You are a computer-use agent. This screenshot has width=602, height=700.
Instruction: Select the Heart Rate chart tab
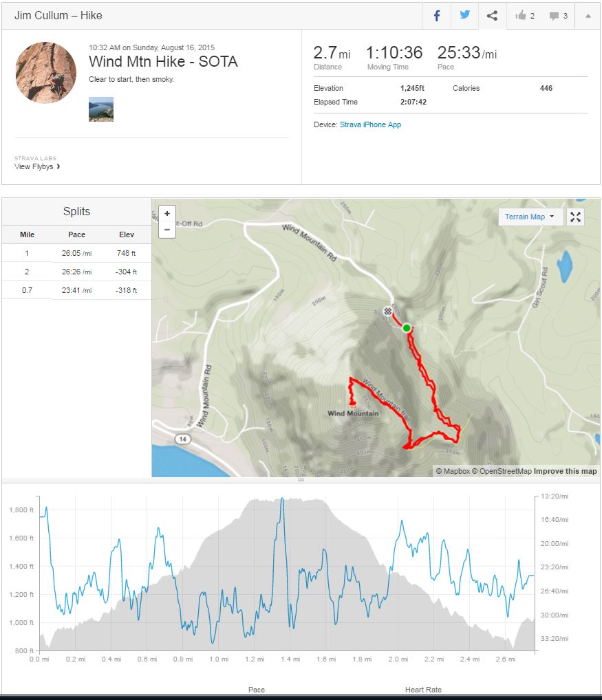pyautogui.click(x=424, y=690)
